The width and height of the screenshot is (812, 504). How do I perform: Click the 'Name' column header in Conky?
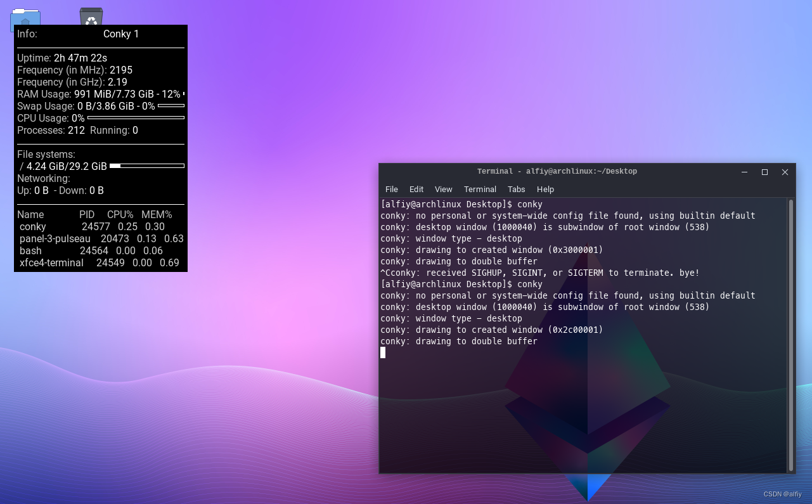30,214
